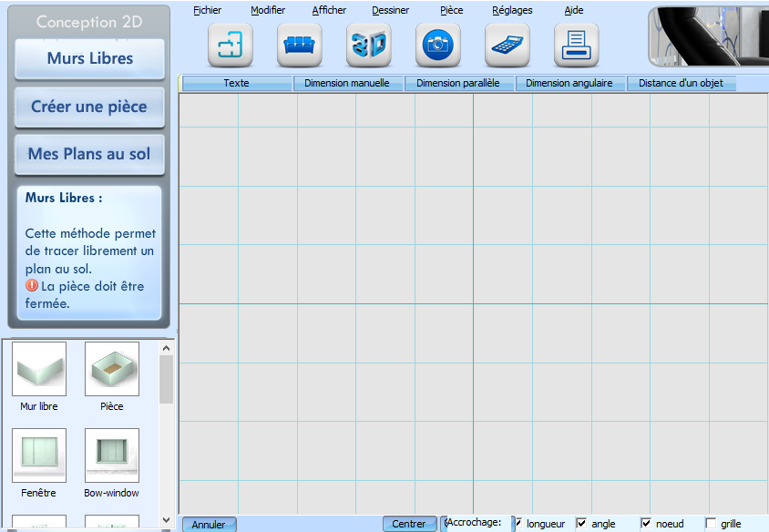Select the Texte annotation tool

[x=237, y=84]
